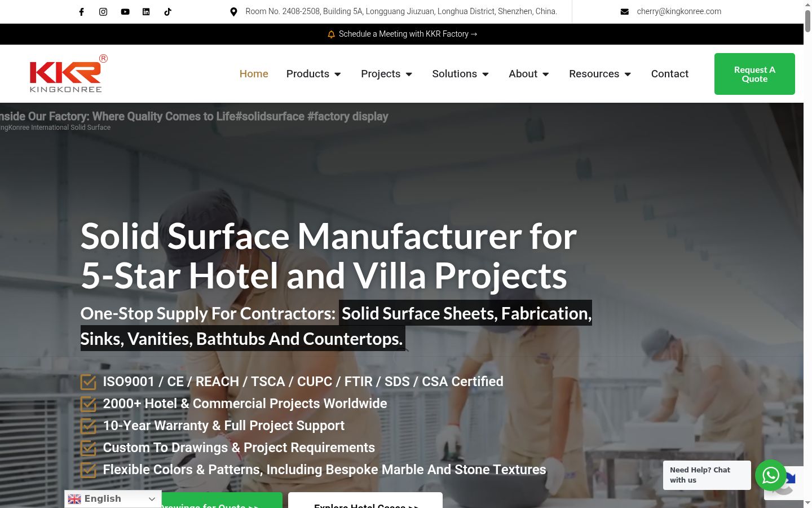Screen dimensions: 812x508
Task: Click the UK flag language icon
Action: [74, 499]
